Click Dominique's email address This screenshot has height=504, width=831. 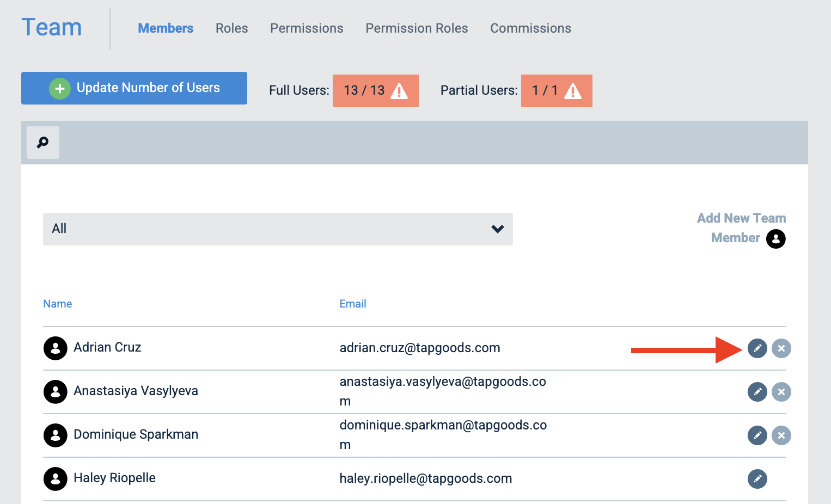coord(443,435)
